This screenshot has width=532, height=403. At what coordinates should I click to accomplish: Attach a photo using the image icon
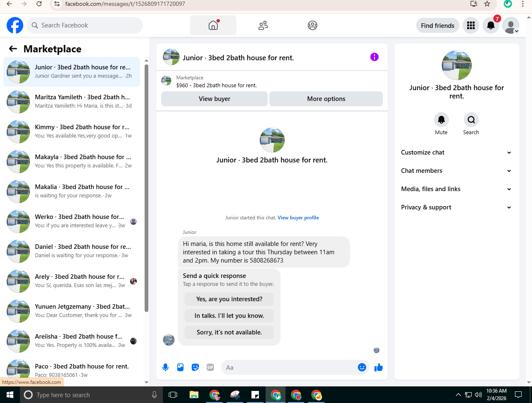click(180, 367)
